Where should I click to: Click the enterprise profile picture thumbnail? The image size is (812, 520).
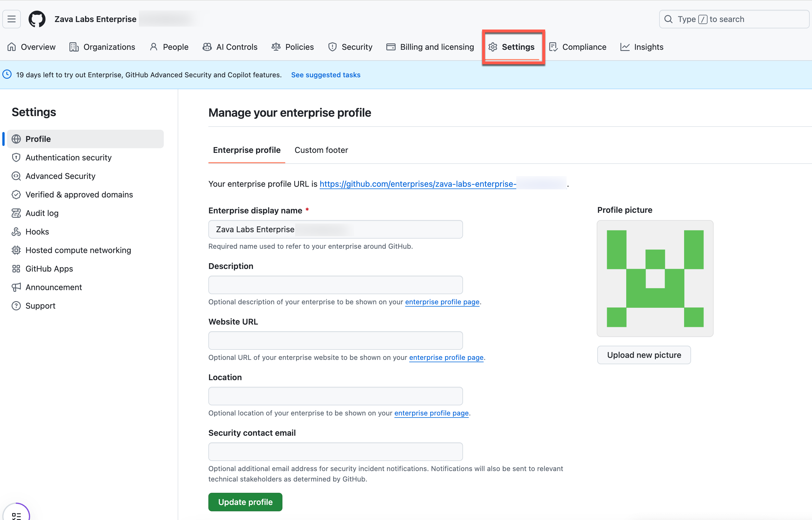click(655, 279)
